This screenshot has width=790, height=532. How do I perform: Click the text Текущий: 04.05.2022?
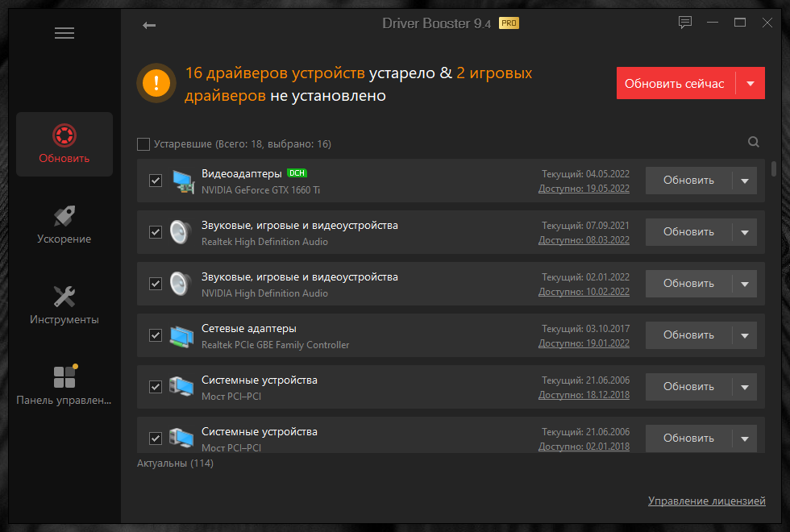point(585,174)
